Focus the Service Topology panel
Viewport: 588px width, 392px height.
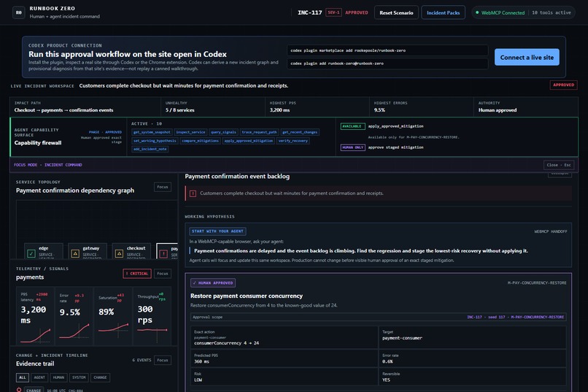click(163, 187)
